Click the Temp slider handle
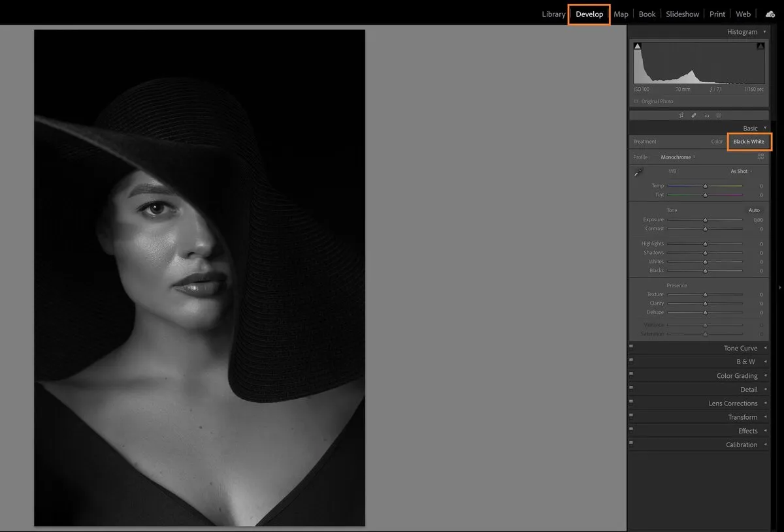This screenshot has width=784, height=532. pos(705,186)
